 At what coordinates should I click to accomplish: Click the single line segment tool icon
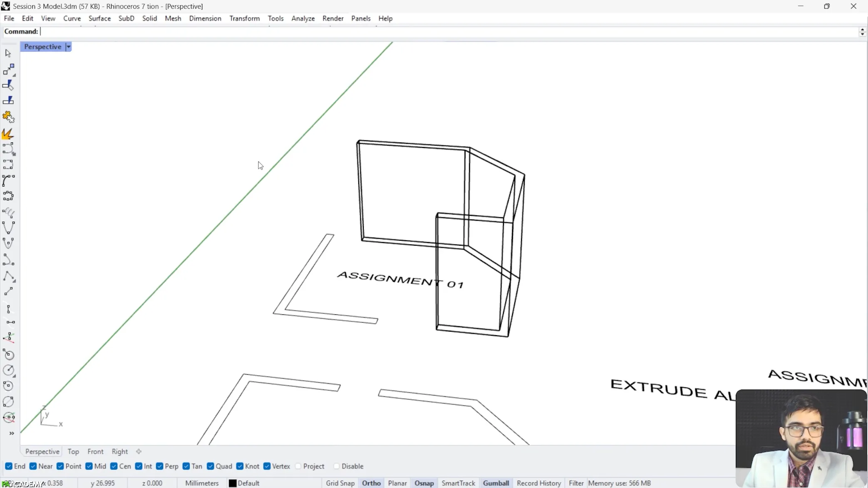tap(8, 292)
